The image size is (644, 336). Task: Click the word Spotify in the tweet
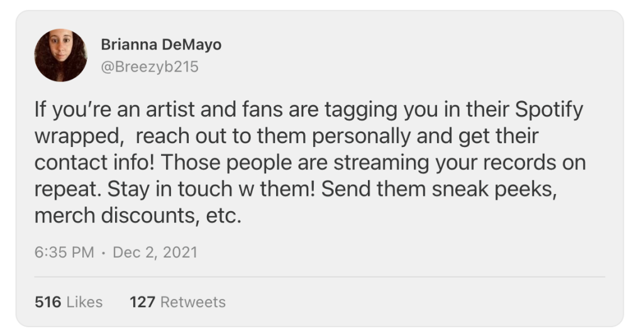click(549, 111)
